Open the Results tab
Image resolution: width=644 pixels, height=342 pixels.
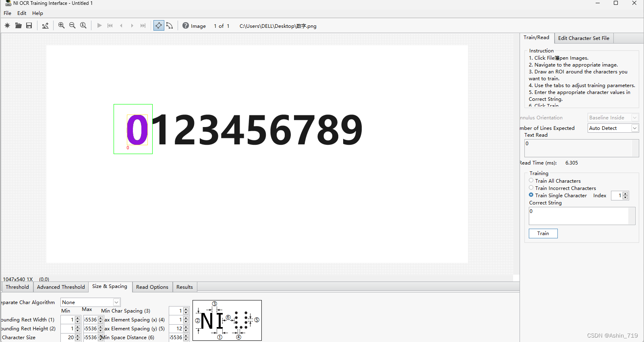pos(184,287)
